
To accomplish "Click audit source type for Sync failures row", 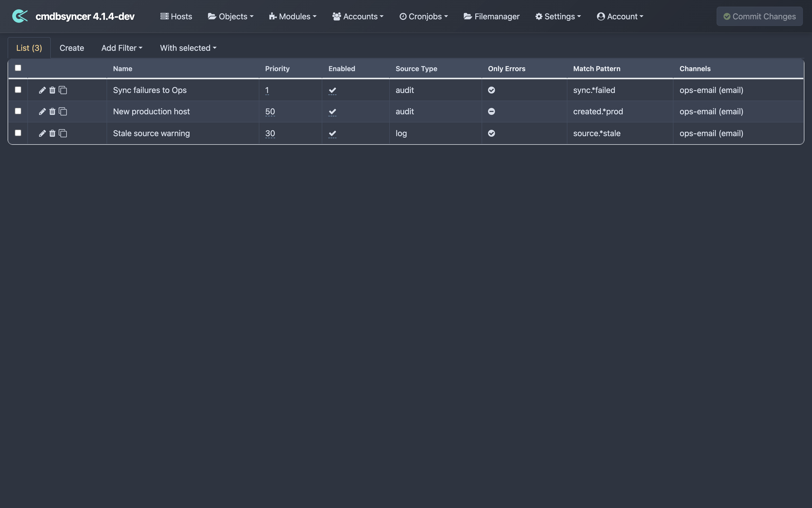I will 405,90.
